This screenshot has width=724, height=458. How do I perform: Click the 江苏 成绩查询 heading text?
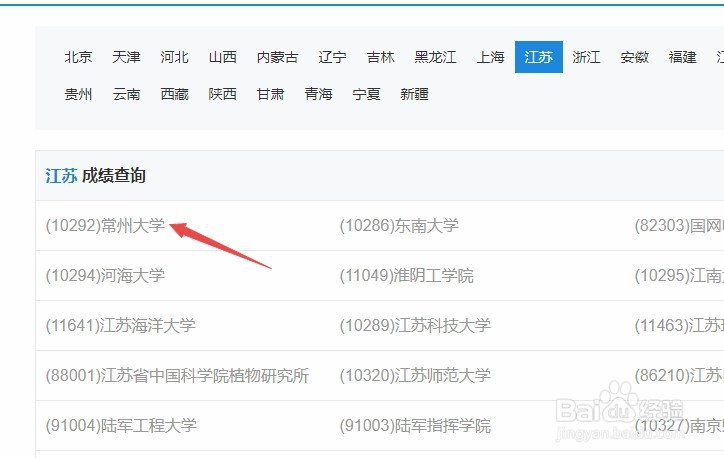[x=96, y=176]
